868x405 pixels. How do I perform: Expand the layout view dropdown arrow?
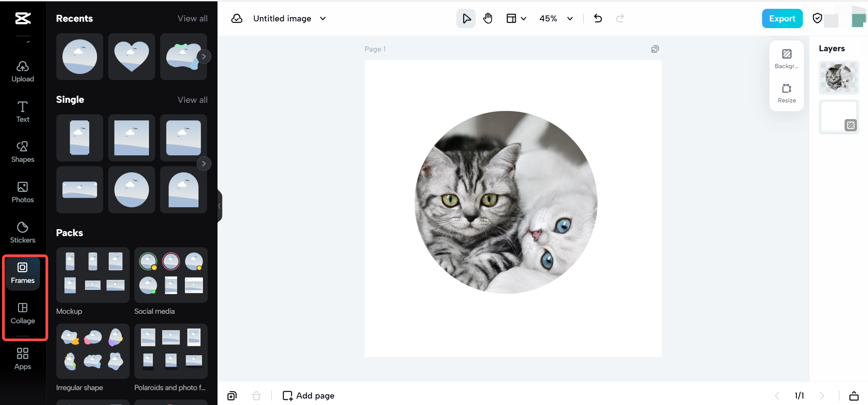524,18
